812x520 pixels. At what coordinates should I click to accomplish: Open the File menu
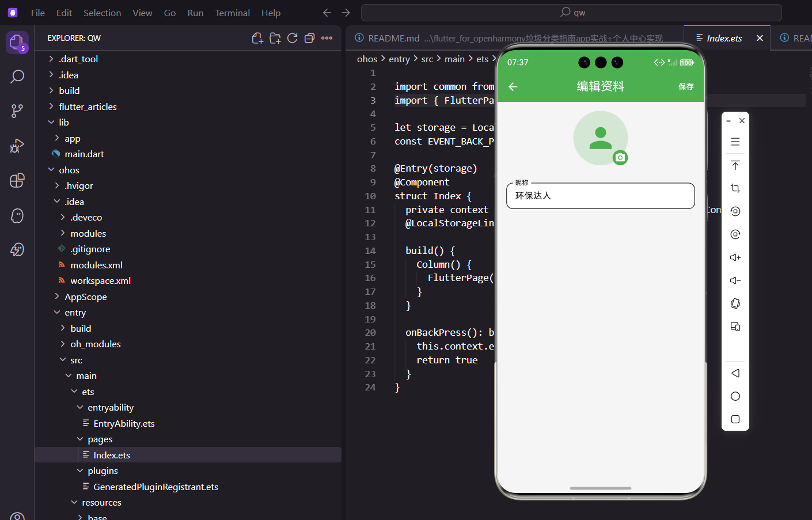click(x=38, y=13)
